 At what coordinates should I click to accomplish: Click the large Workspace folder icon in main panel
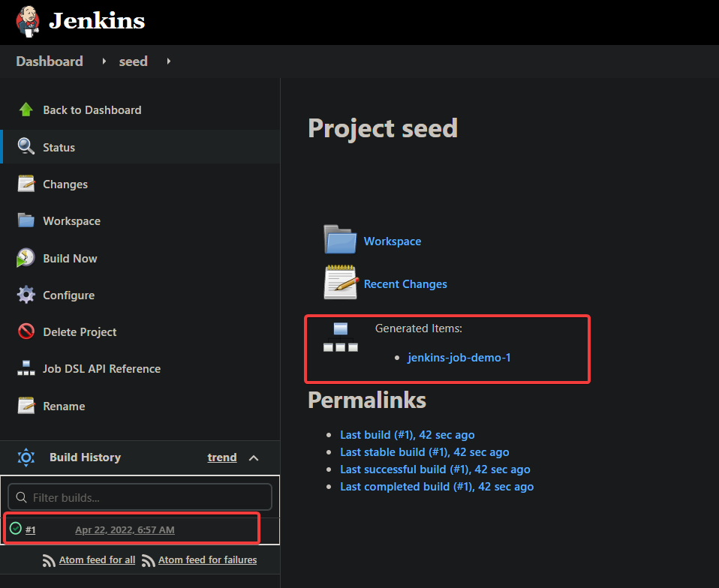340,239
